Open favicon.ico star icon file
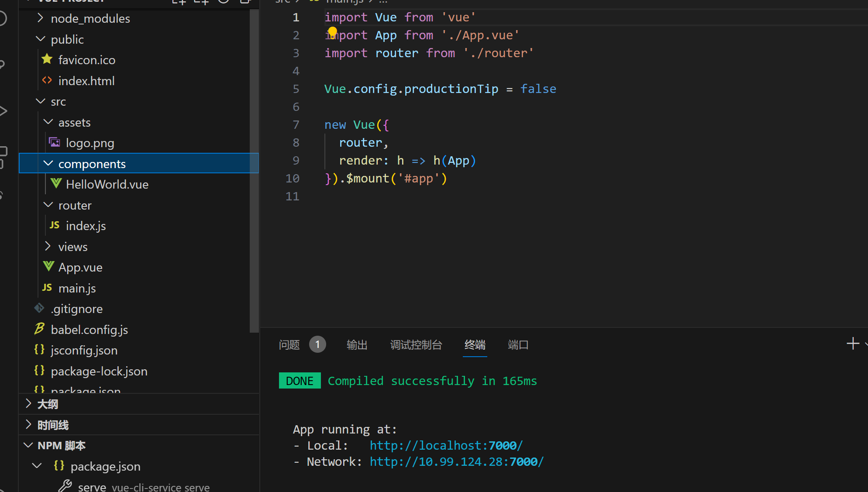Image resolution: width=868 pixels, height=492 pixels. tap(86, 60)
